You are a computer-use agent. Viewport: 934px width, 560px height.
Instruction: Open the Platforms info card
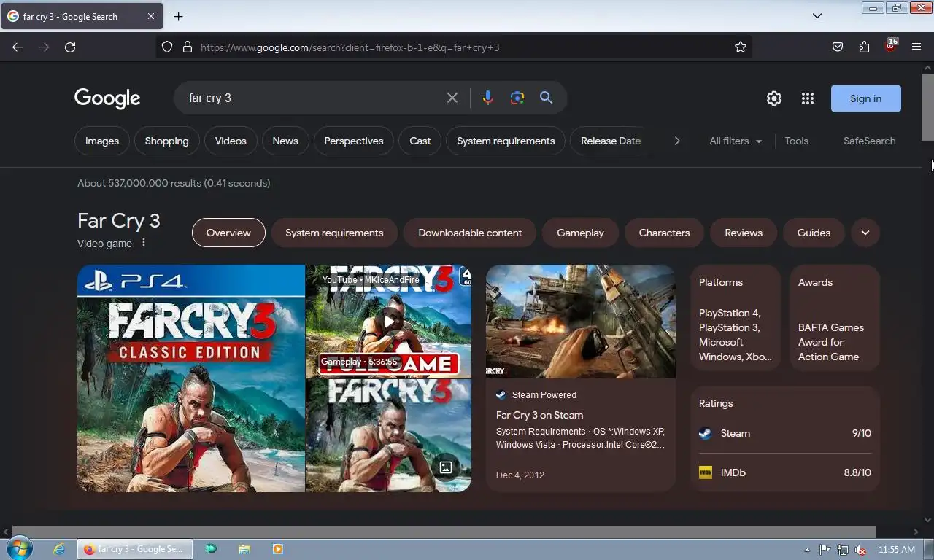click(736, 318)
